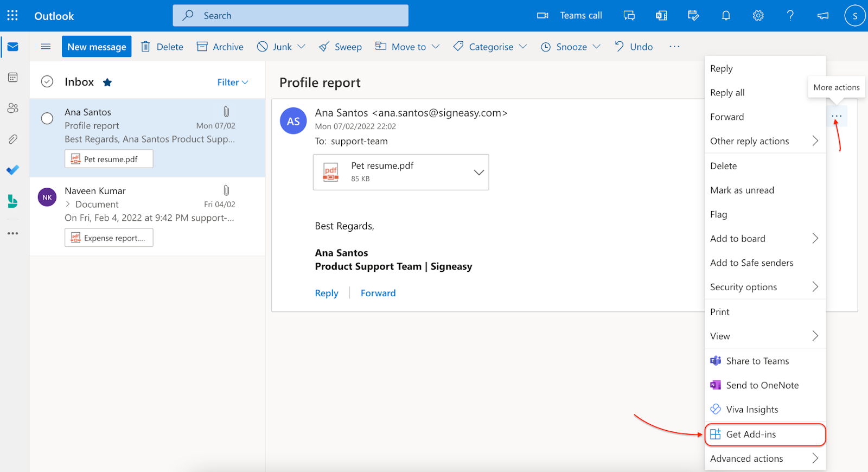Viewport: 868px width, 472px height.
Task: Click the More actions ellipsis on message
Action: (837, 116)
